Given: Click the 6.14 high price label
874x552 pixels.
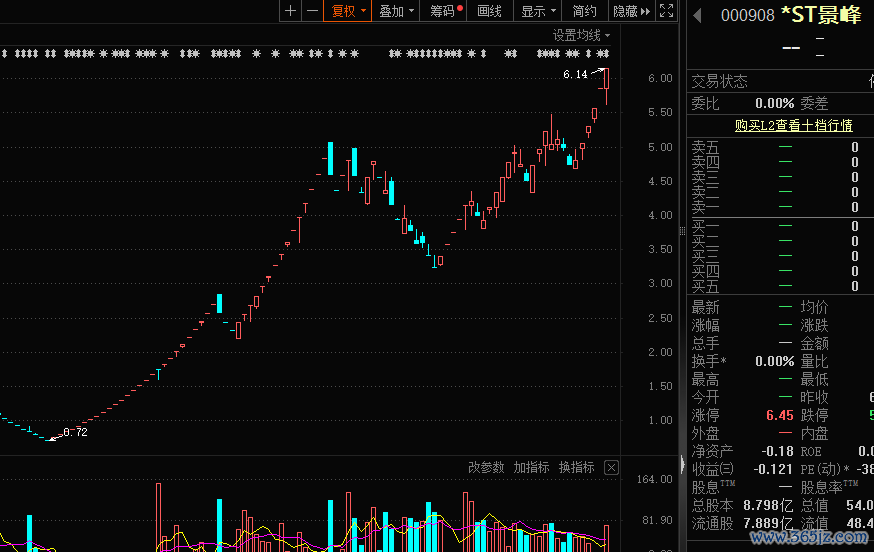Looking at the screenshot, I should tap(575, 74).
